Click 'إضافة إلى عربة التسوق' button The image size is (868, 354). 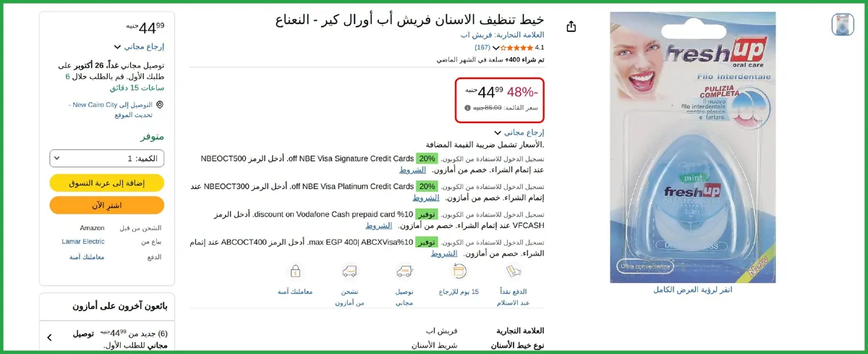click(x=107, y=183)
